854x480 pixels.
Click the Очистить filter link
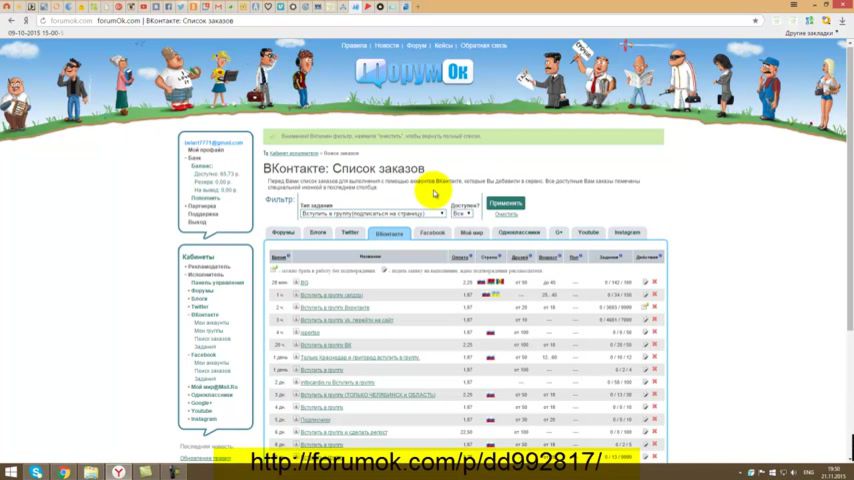pos(506,215)
